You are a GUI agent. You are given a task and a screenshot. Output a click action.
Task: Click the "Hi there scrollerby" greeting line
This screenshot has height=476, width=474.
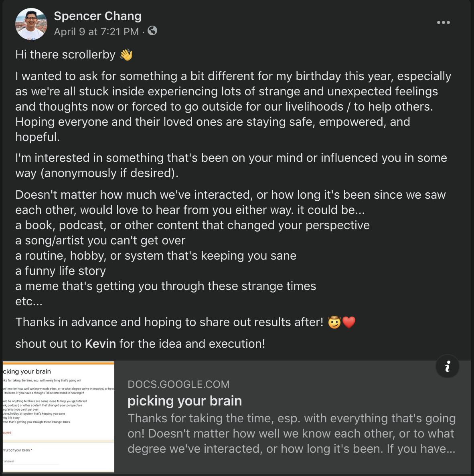[x=74, y=54]
